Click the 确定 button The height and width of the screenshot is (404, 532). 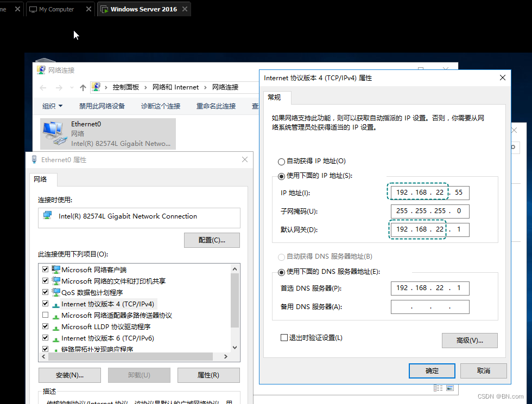(432, 371)
